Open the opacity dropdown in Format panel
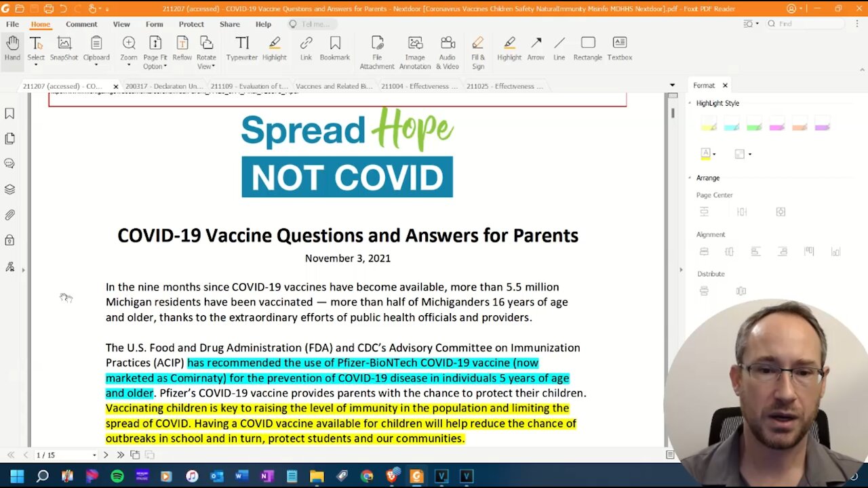The height and width of the screenshot is (488, 868). (x=749, y=155)
